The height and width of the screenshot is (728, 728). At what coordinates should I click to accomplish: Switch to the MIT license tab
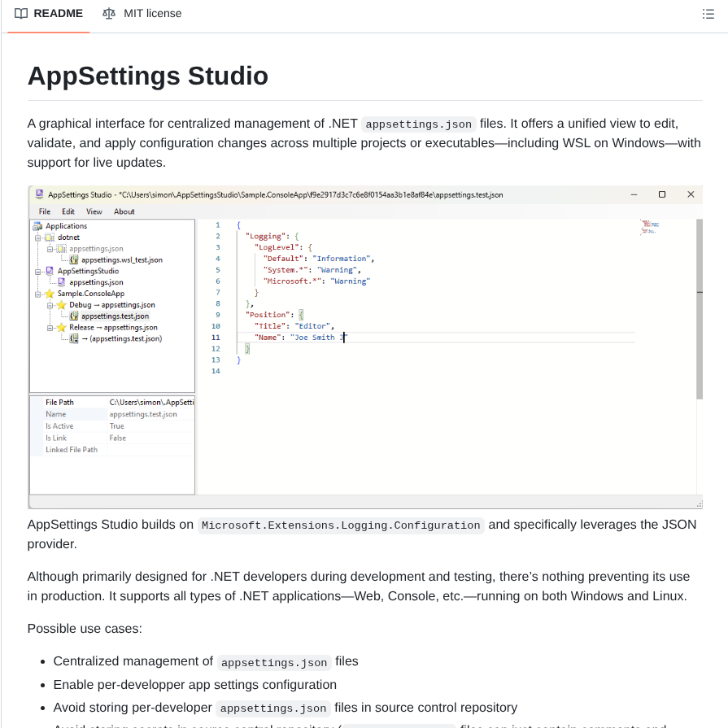151,14
